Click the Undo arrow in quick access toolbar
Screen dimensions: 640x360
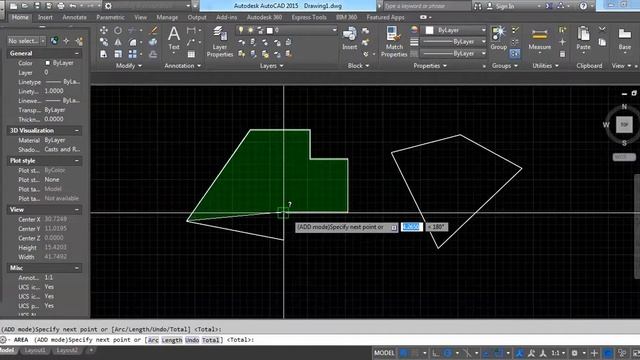point(73,6)
